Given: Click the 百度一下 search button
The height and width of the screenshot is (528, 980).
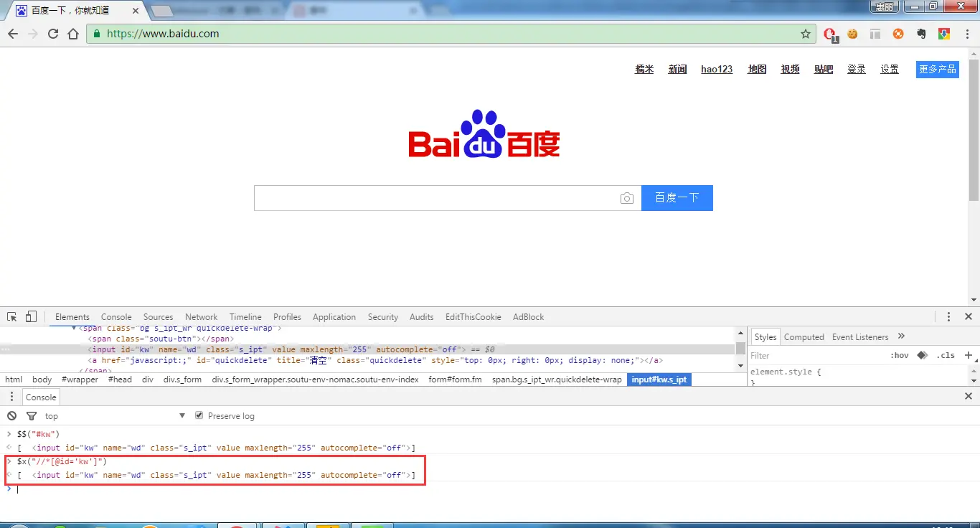Looking at the screenshot, I should 677,198.
